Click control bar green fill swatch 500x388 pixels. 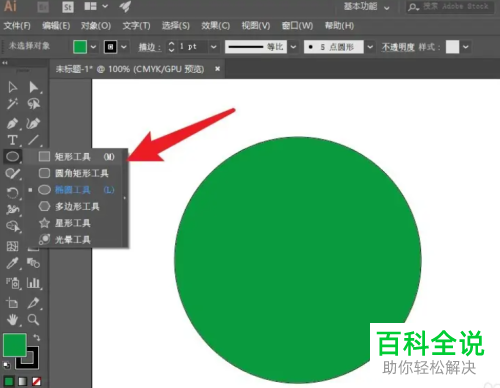click(x=80, y=47)
